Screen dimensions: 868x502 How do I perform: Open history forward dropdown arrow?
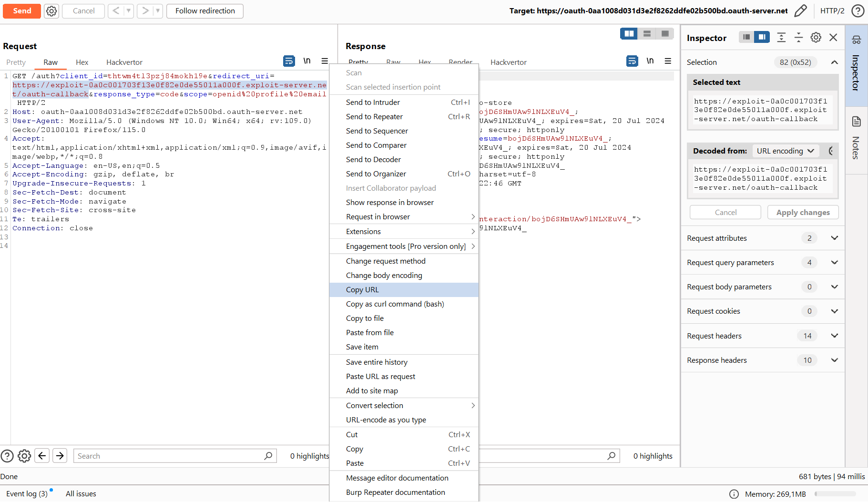click(x=158, y=11)
